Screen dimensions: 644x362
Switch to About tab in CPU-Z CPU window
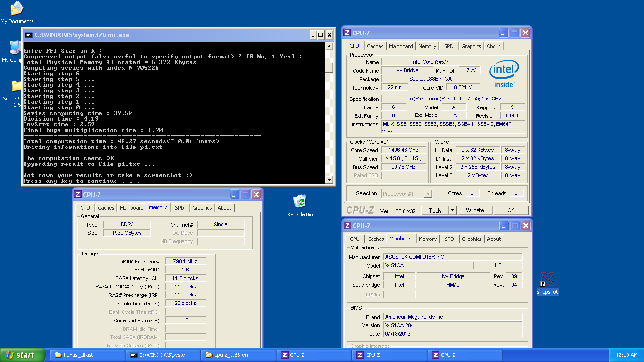(x=494, y=46)
